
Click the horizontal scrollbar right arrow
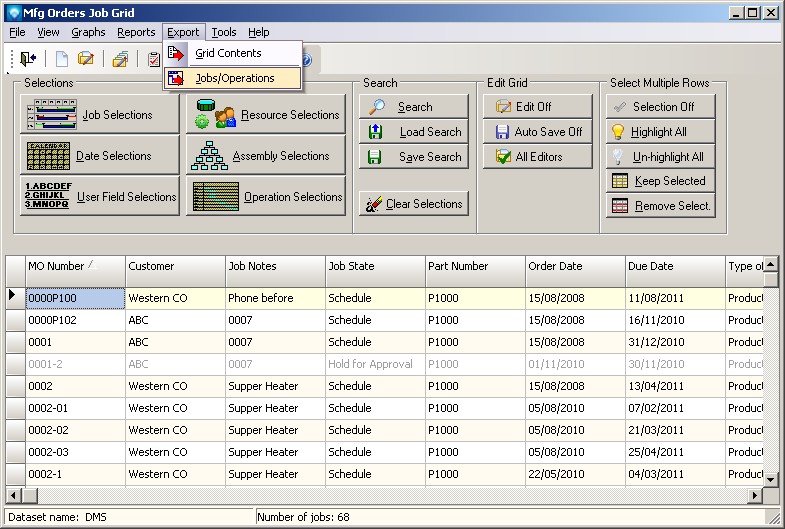755,496
